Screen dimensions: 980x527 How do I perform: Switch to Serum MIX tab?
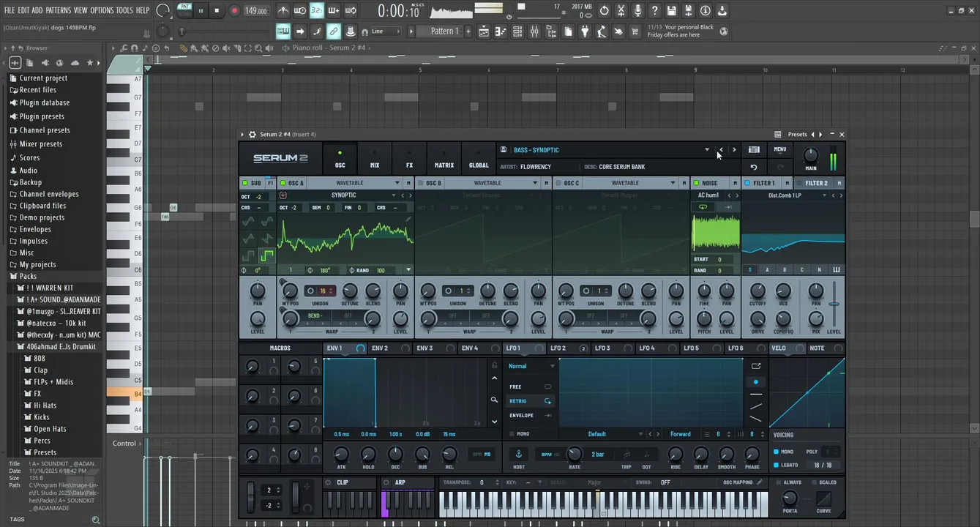(375, 158)
